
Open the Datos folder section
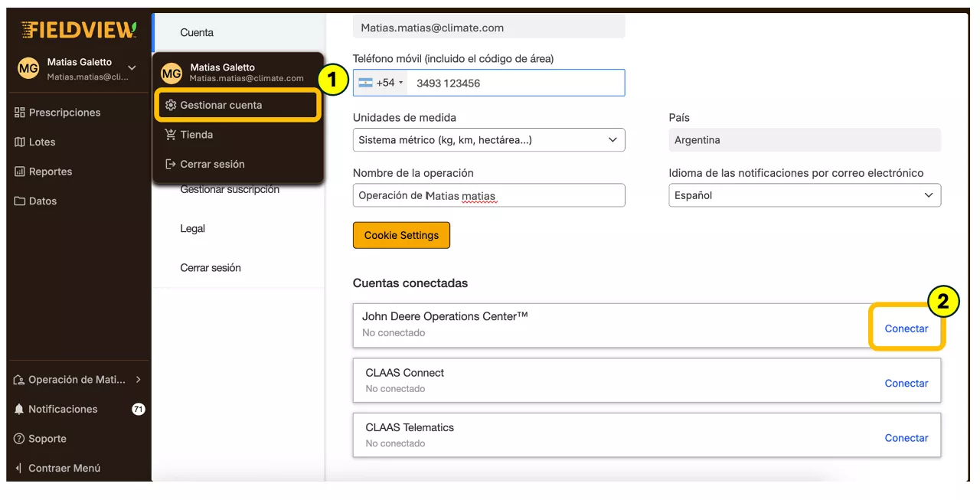(x=43, y=201)
